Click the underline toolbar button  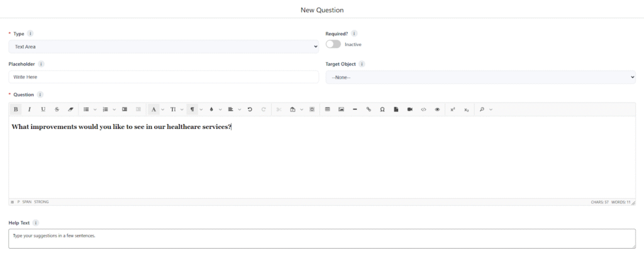43,110
